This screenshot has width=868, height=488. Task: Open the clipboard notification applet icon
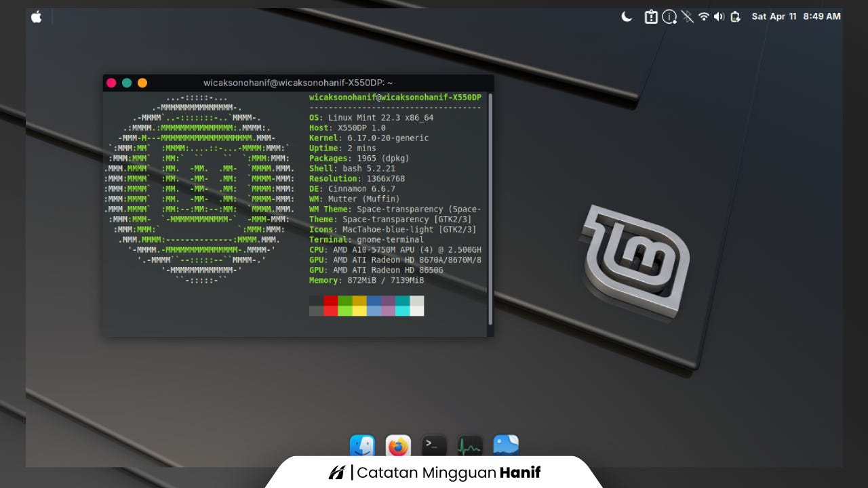point(651,17)
